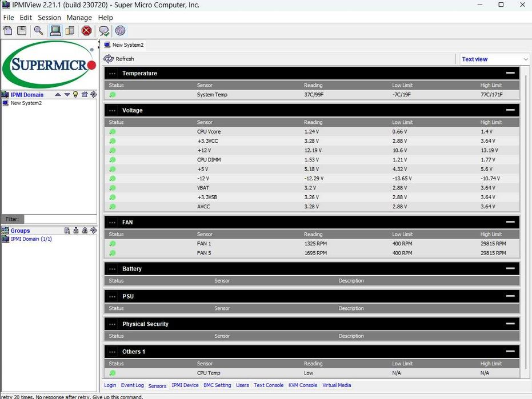
Task: Click the speech bubble with checkmark icon
Action: 104,31
